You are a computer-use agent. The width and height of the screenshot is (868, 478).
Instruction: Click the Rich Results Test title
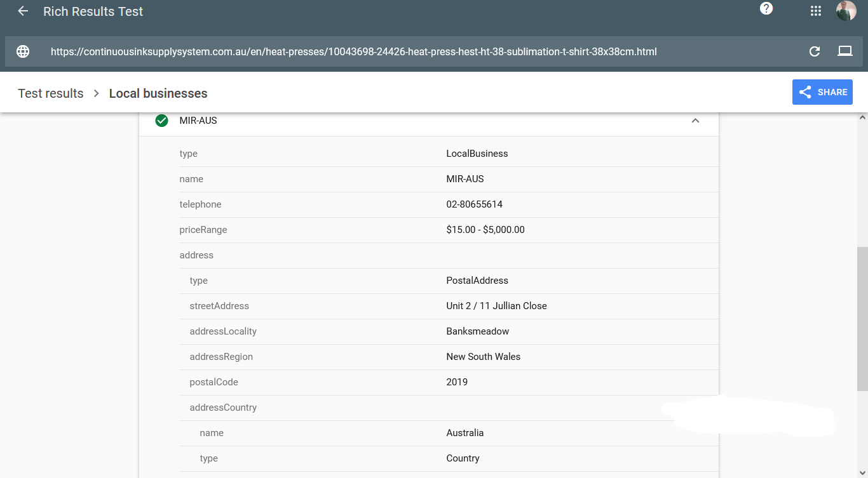(x=93, y=11)
